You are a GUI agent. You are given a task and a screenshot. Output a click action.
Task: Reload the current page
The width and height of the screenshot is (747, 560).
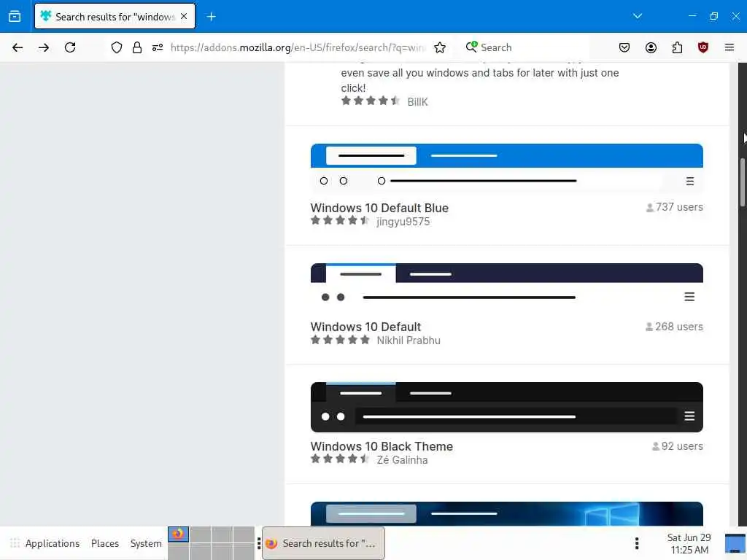tap(70, 47)
